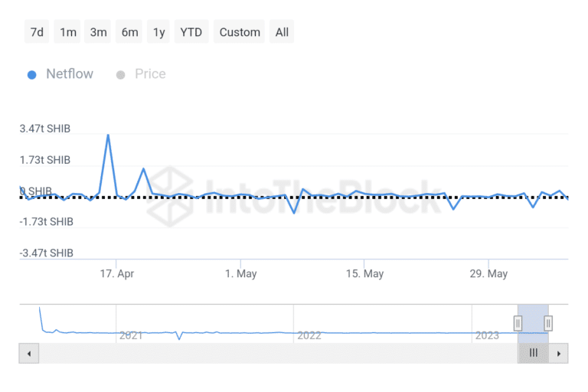Viewport: 588px width, 392px height.
Task: Click the scrollbar thumb grip
Action: click(533, 353)
